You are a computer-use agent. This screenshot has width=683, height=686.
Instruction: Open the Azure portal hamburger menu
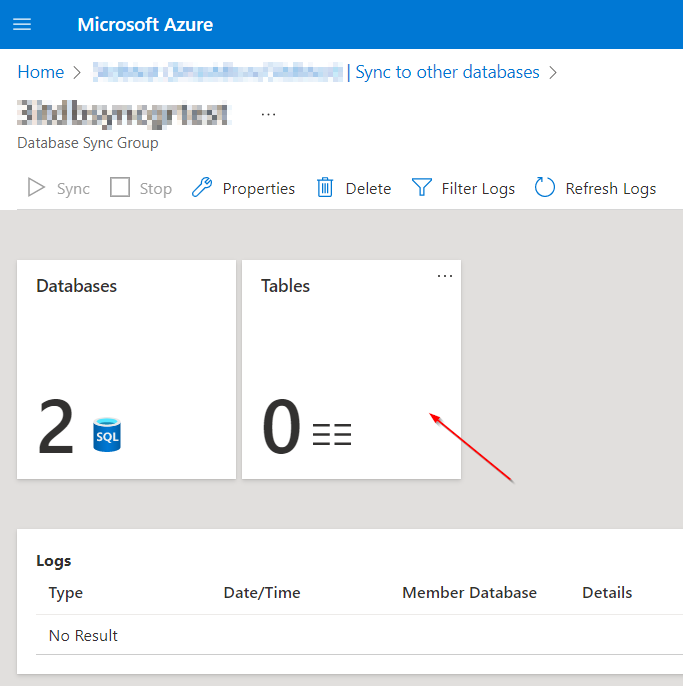22,24
